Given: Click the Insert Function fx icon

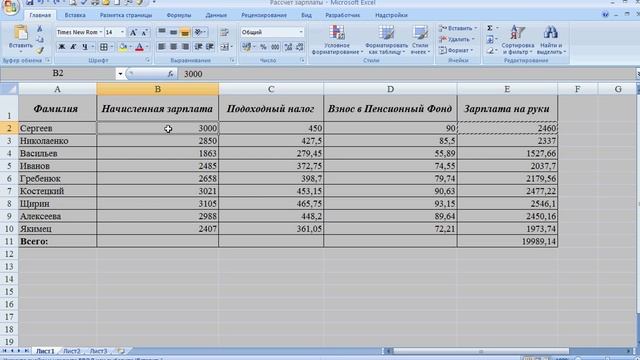Looking at the screenshot, I should click(170, 74).
